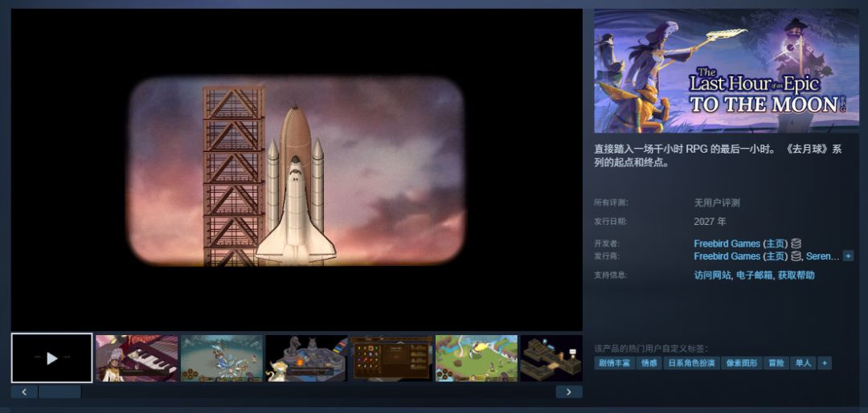
Task: Open the teal battle scene thumbnail
Action: (222, 358)
